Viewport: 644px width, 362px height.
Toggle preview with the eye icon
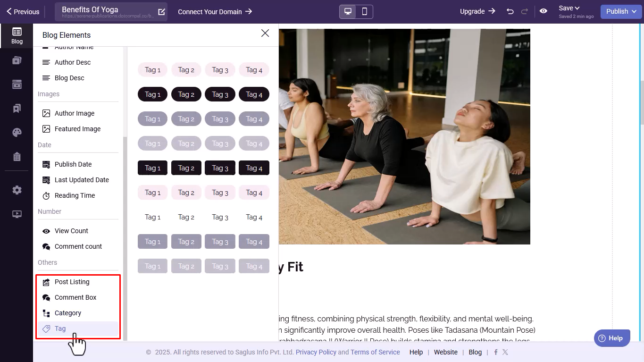[x=544, y=11]
